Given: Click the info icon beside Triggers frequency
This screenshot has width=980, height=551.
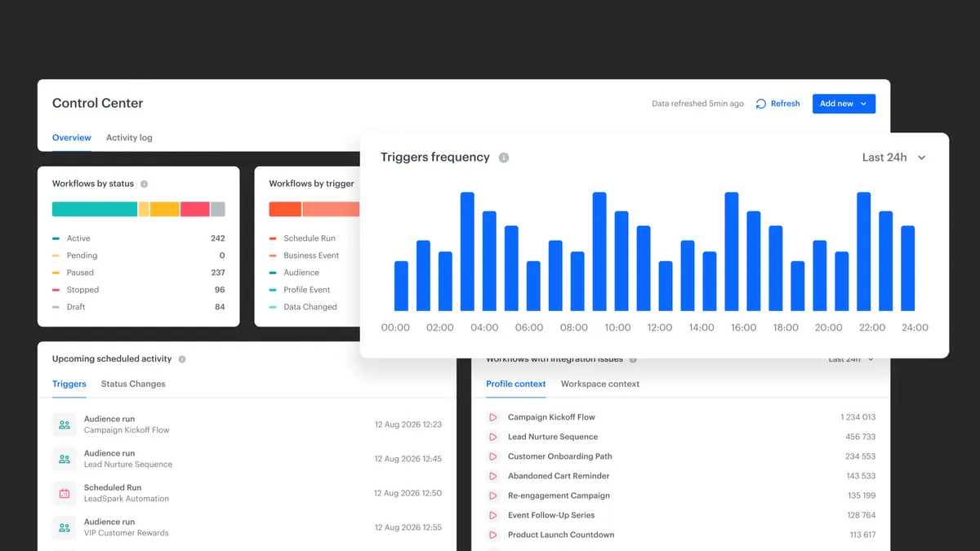Looking at the screenshot, I should click(504, 158).
